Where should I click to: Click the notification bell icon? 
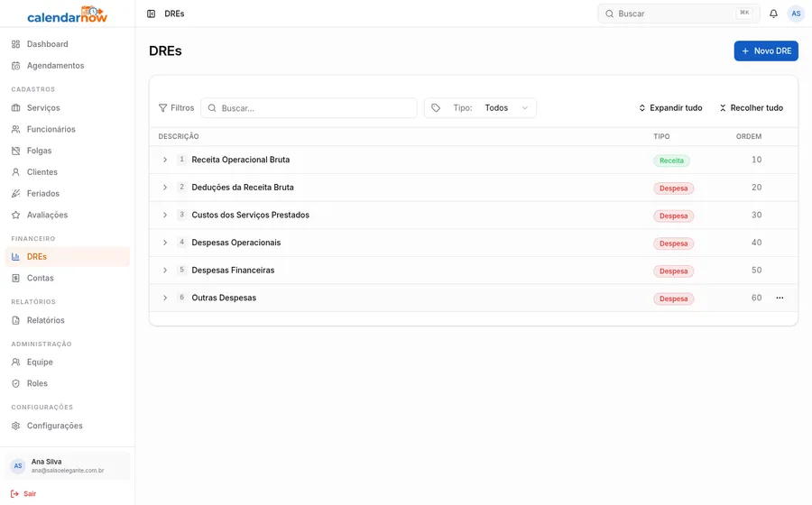pos(773,14)
